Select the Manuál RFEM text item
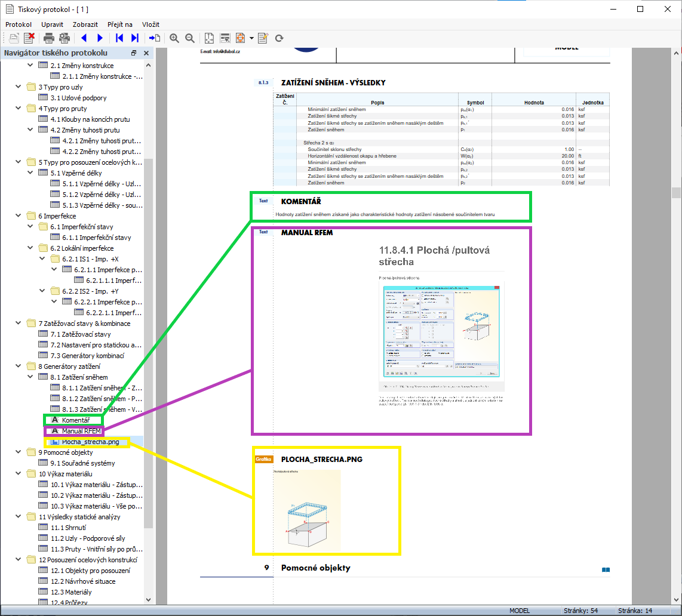 [x=81, y=431]
